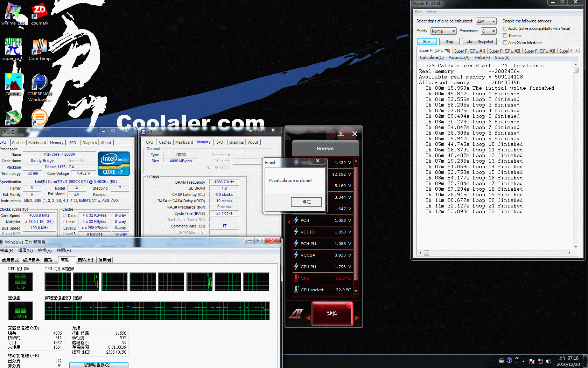Click the CPU PLL voltage lightning icon

pyautogui.click(x=296, y=266)
